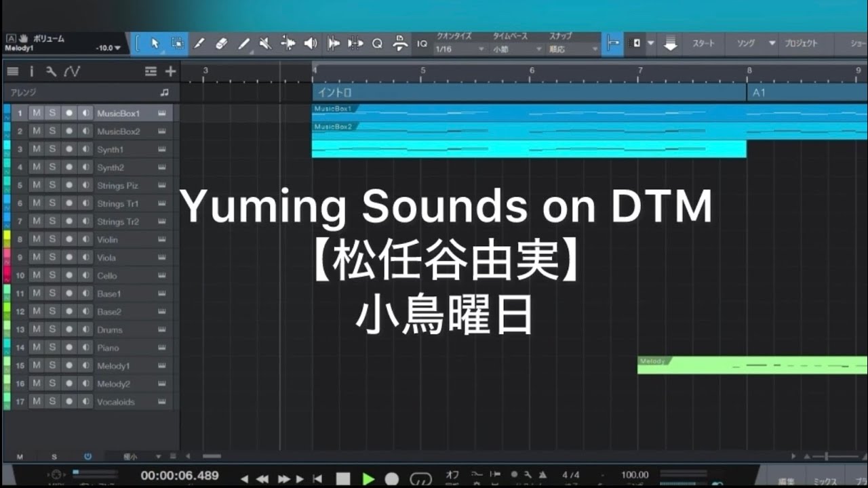Select the green Melody clip
Viewport: 868px width, 488px height.
point(753,365)
